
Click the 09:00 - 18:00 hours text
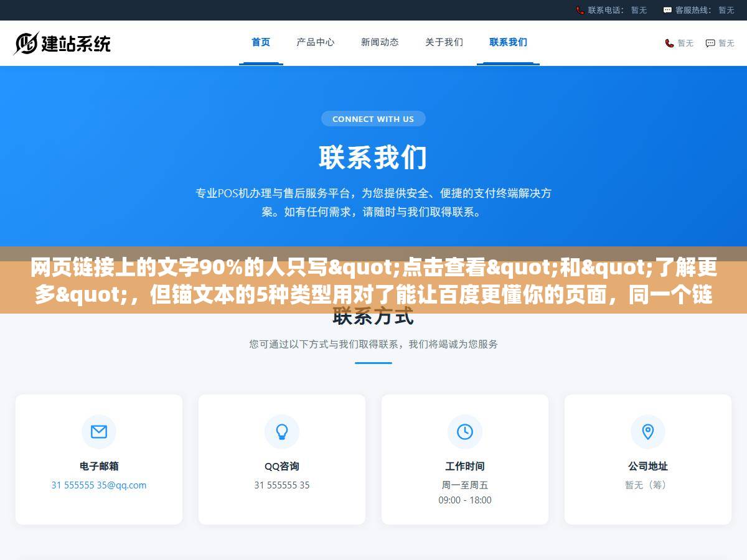pos(465,500)
